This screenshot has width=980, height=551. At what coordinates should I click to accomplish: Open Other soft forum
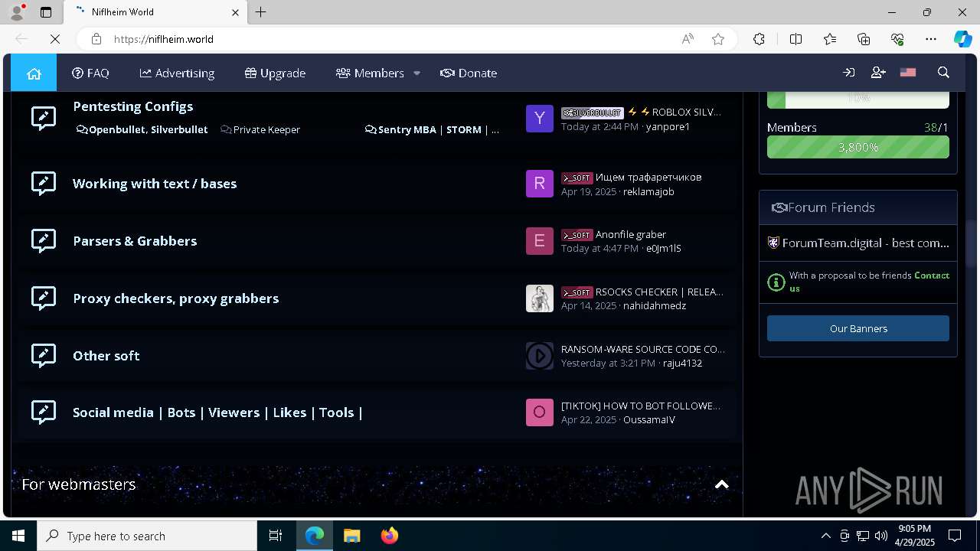[106, 356]
